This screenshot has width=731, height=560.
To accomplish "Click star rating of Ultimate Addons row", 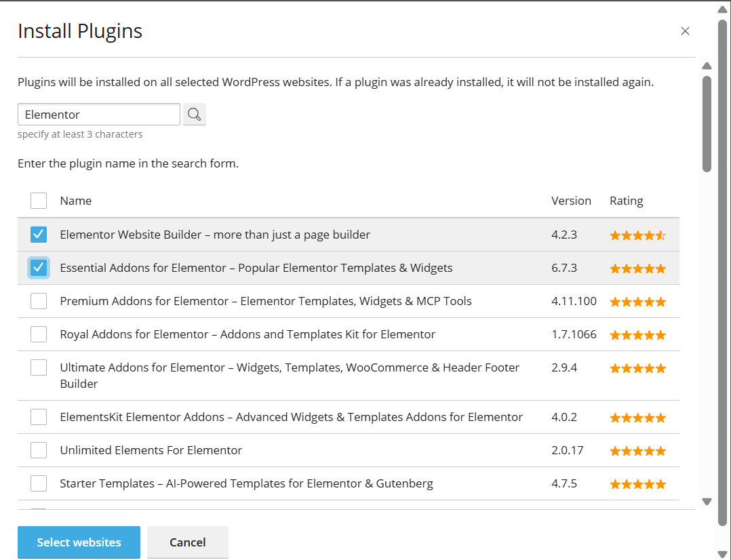I will pyautogui.click(x=637, y=368).
